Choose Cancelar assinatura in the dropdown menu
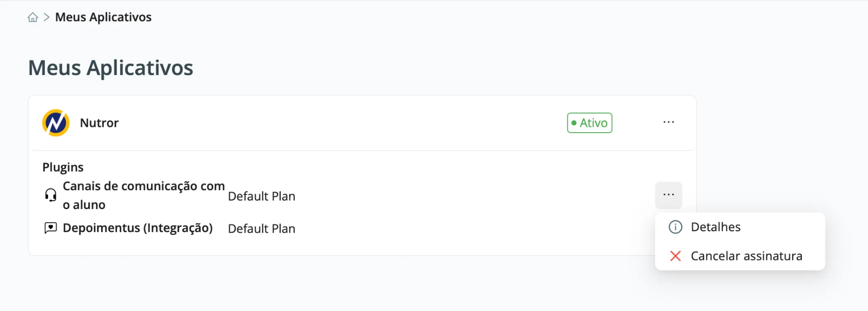The width and height of the screenshot is (868, 311). click(746, 256)
